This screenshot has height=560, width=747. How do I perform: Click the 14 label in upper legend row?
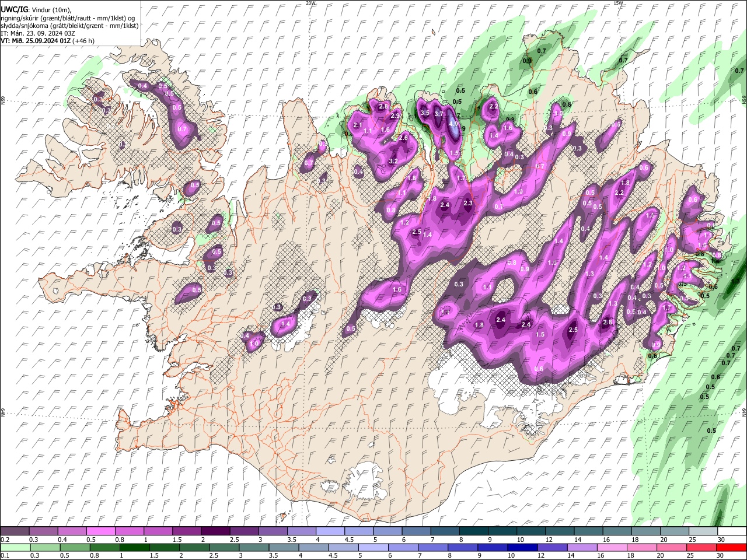tap(578, 540)
